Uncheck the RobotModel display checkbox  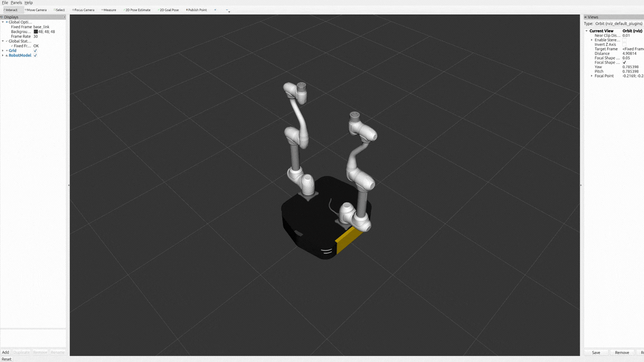click(35, 55)
